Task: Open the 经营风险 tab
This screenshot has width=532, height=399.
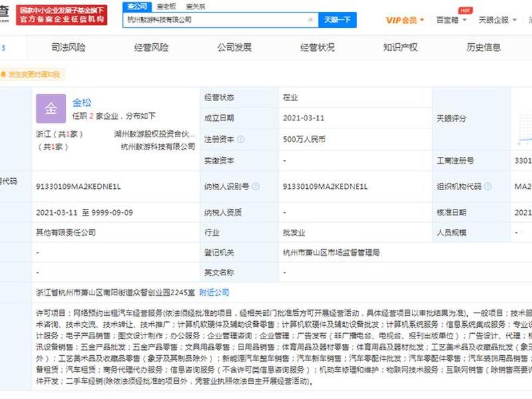Action: coord(152,47)
